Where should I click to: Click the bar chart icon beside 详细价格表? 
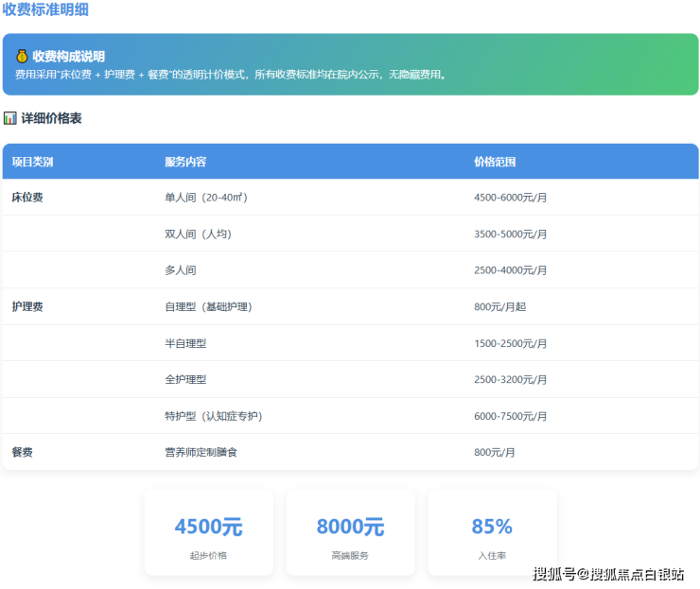[10, 119]
